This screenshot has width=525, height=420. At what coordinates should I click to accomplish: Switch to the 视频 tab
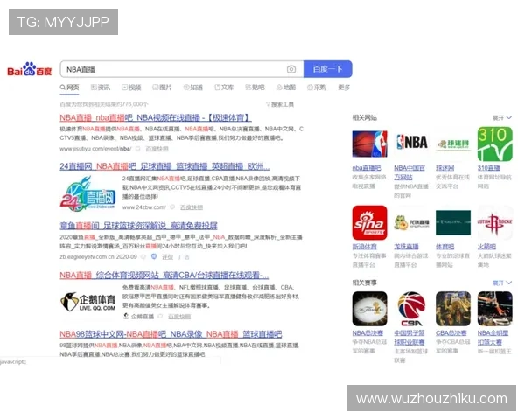pos(131,87)
